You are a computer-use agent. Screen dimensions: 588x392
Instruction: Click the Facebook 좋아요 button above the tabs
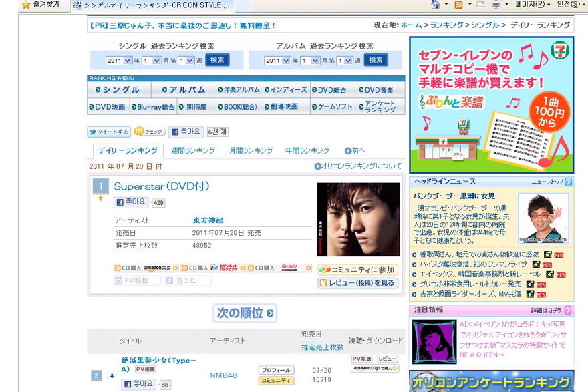click(x=186, y=132)
